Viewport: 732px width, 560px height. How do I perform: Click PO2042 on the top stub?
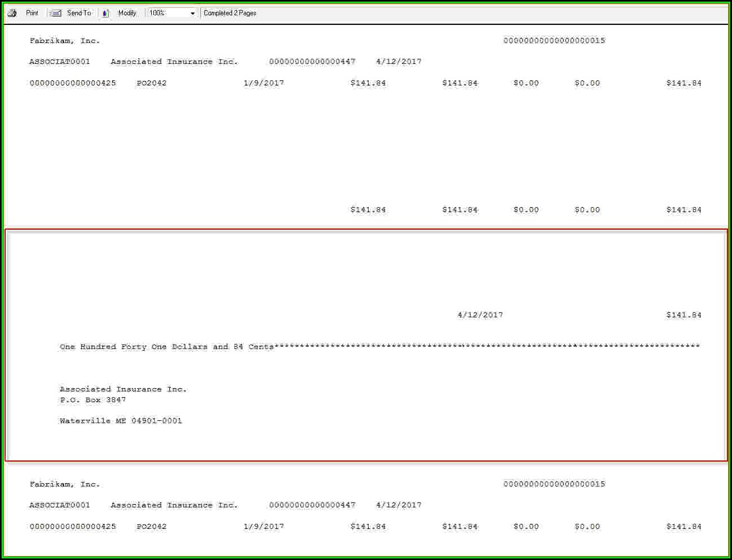152,83
